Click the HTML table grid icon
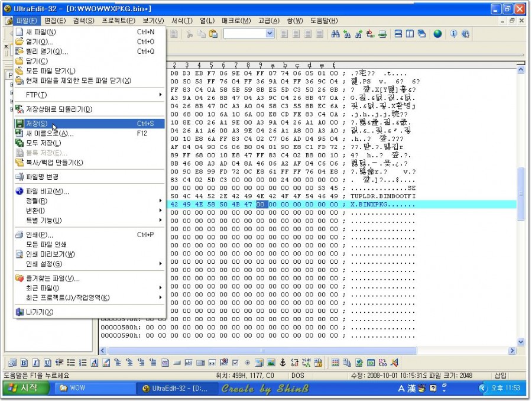 click(x=335, y=363)
